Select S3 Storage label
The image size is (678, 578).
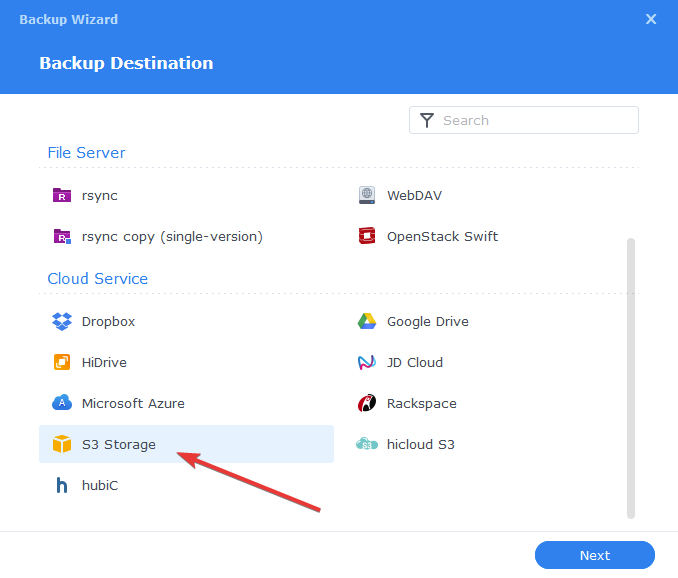click(x=119, y=445)
